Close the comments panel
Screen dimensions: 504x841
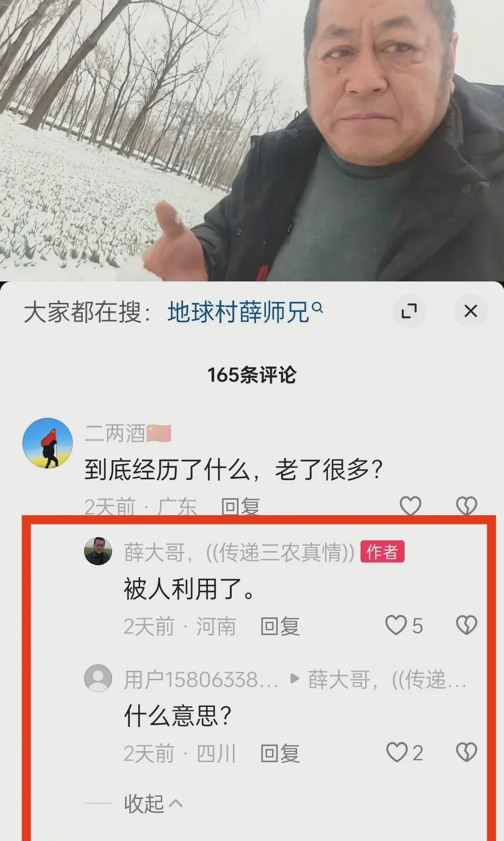pyautogui.click(x=471, y=311)
